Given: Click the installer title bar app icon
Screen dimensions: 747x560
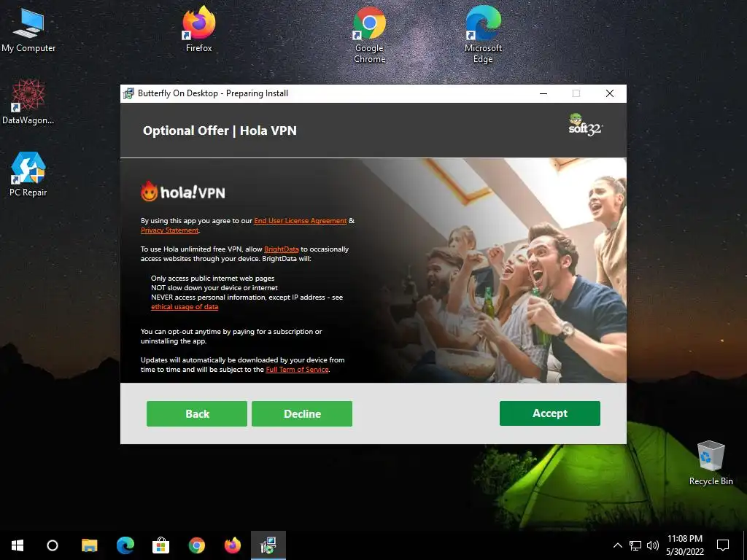Looking at the screenshot, I should (x=128, y=93).
